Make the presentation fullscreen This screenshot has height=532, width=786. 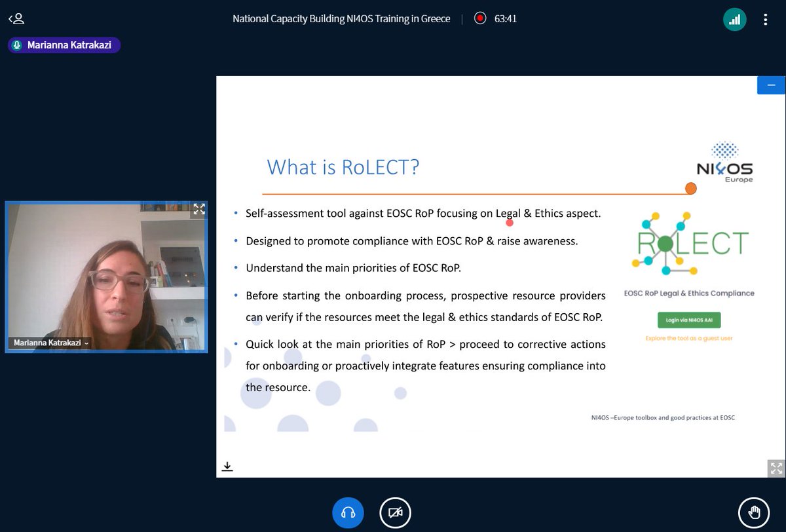click(x=776, y=468)
